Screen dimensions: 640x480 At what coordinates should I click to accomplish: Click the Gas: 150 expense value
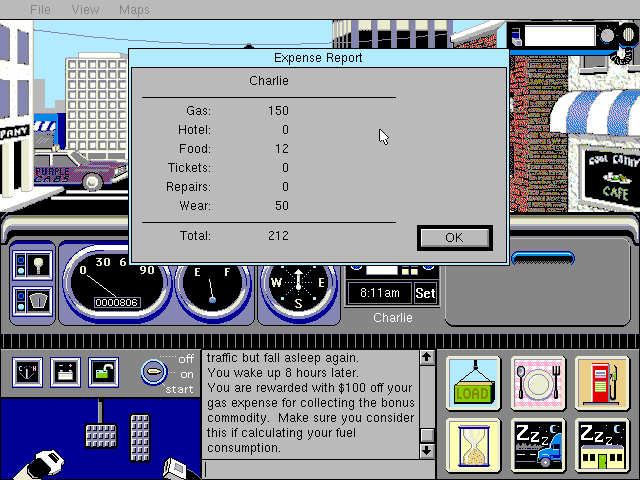click(x=278, y=111)
